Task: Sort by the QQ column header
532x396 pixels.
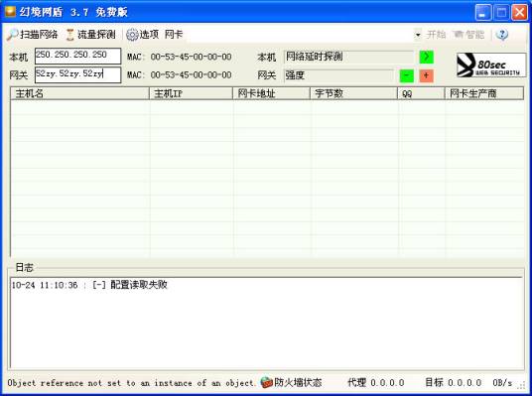Action: tap(421, 93)
